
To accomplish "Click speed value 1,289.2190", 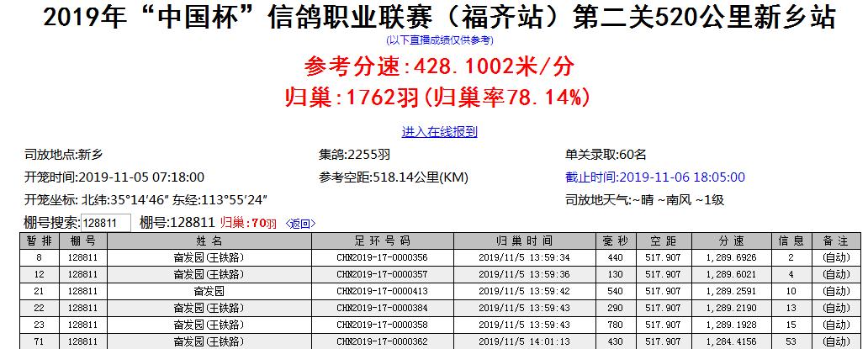I will point(731,308).
